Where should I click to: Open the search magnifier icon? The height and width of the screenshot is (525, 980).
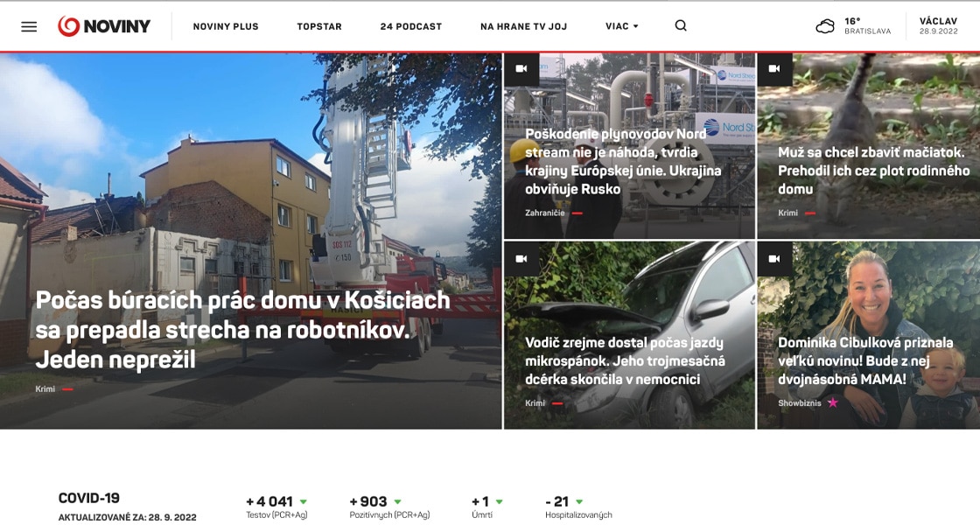pyautogui.click(x=681, y=25)
